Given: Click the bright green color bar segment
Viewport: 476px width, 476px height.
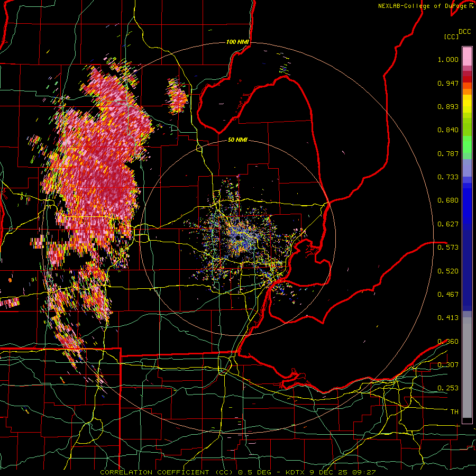Looking at the screenshot, I should pos(467,143).
